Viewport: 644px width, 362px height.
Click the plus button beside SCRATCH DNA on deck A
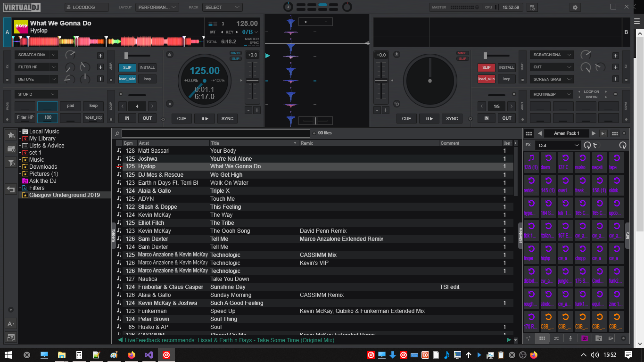(100, 55)
